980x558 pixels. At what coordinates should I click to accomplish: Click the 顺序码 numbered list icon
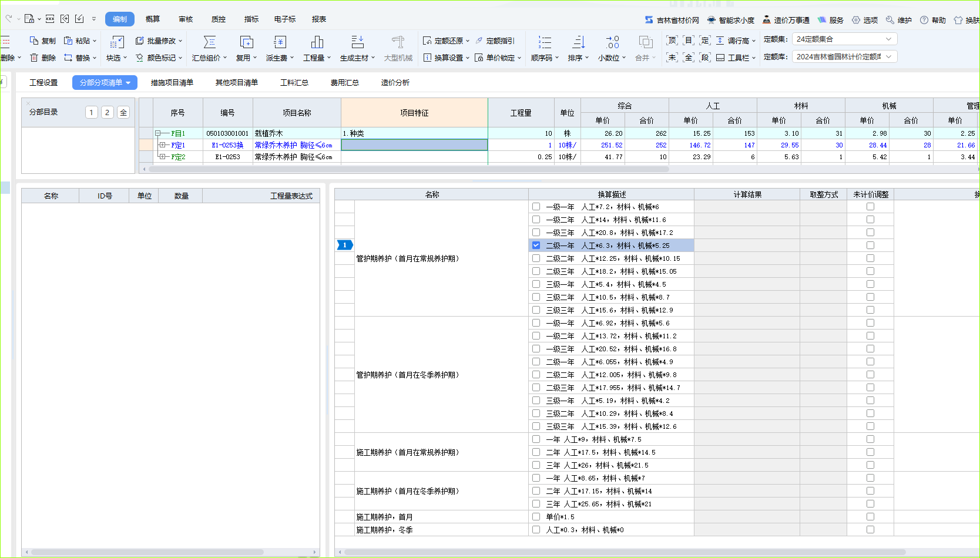point(545,42)
